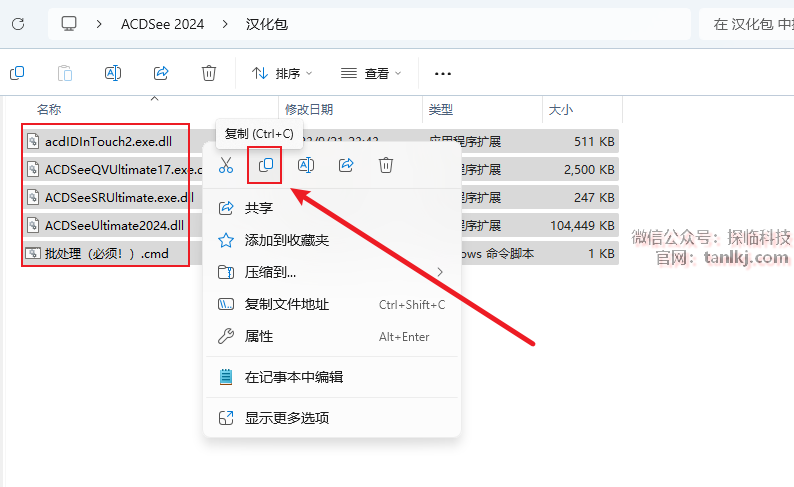Image resolution: width=794 pixels, height=487 pixels.
Task: Click the toolbar Share icon
Action: click(161, 73)
